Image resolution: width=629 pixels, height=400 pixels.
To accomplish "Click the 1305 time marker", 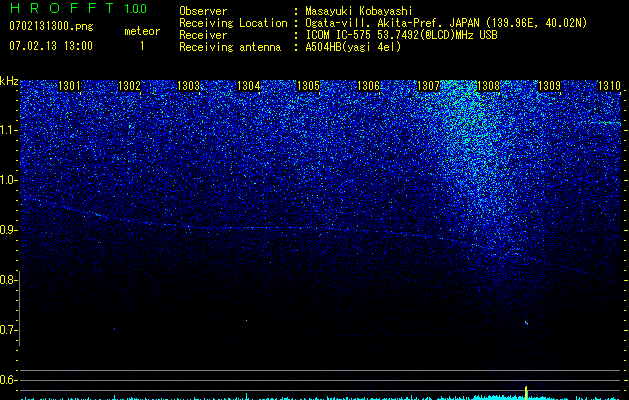I will [308, 86].
